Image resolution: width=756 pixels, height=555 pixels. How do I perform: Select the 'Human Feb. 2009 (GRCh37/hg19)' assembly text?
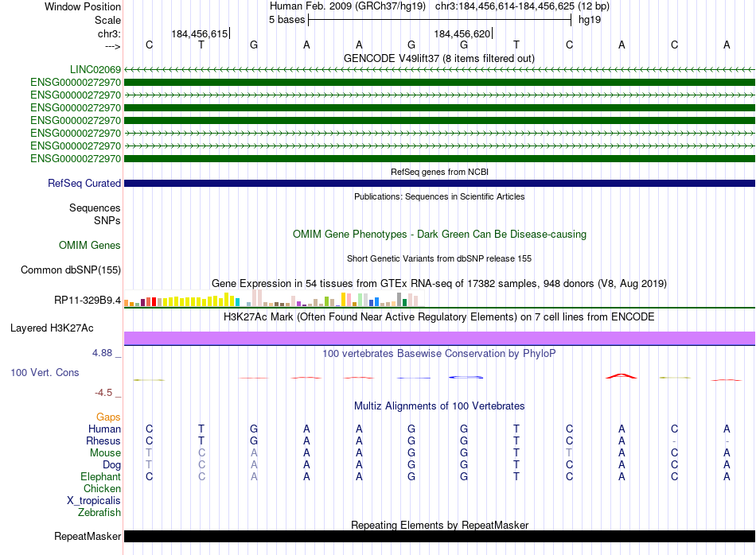point(348,6)
